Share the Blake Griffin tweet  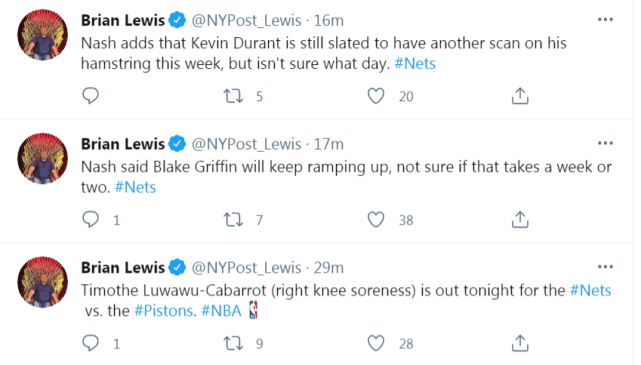[520, 220]
